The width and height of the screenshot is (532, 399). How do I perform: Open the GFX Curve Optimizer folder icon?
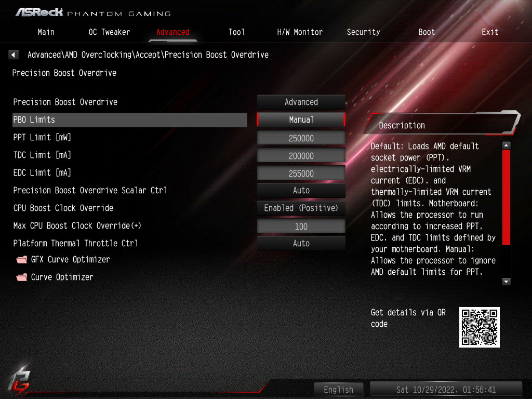pos(22,260)
